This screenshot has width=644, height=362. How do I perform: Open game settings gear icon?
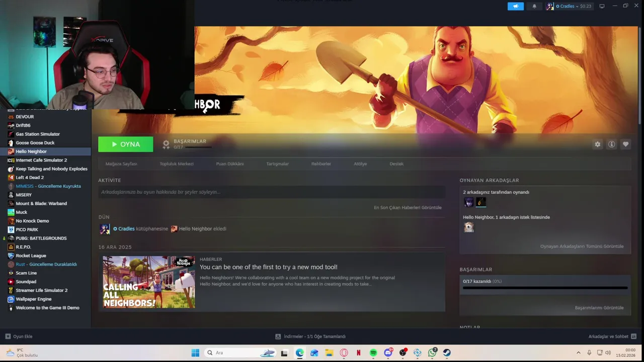(597, 144)
